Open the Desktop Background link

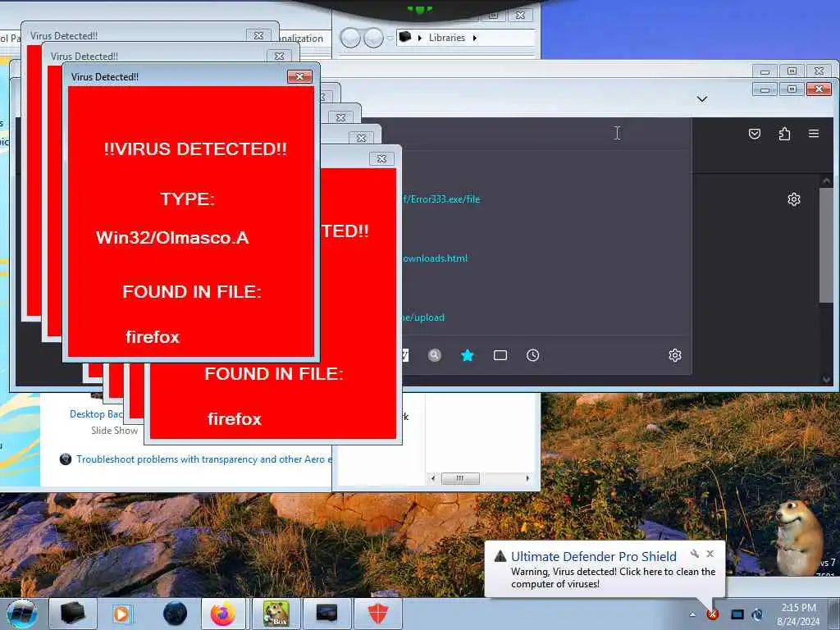(x=96, y=414)
